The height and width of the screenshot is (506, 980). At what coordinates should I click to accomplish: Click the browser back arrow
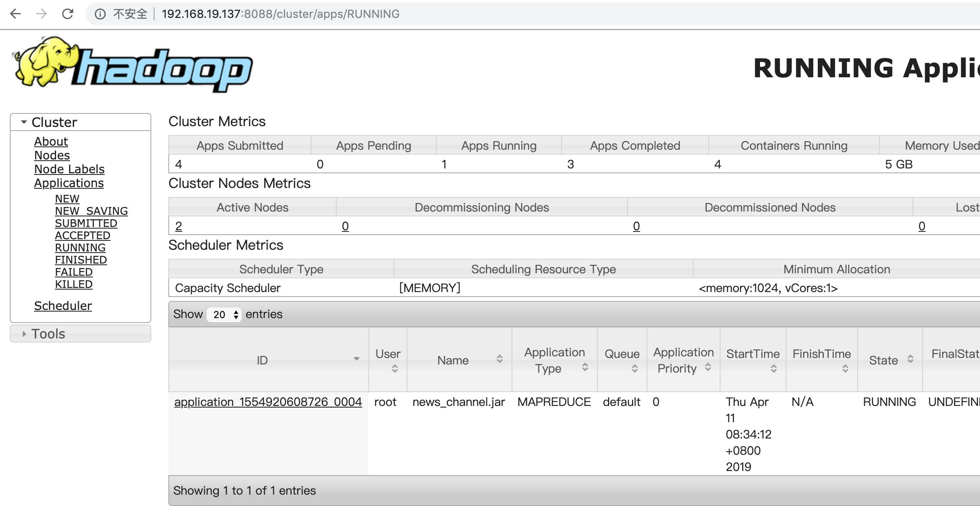click(15, 14)
